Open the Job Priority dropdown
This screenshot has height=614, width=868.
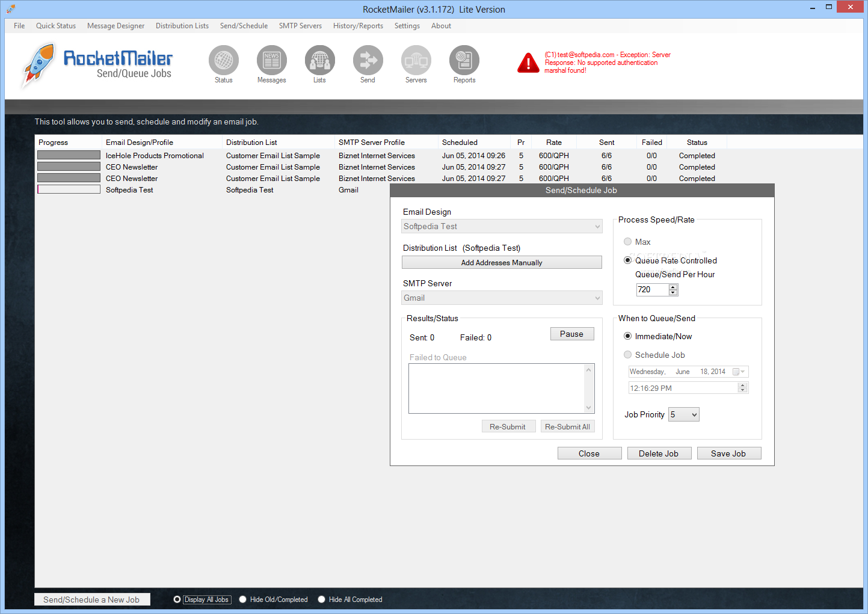click(x=684, y=414)
